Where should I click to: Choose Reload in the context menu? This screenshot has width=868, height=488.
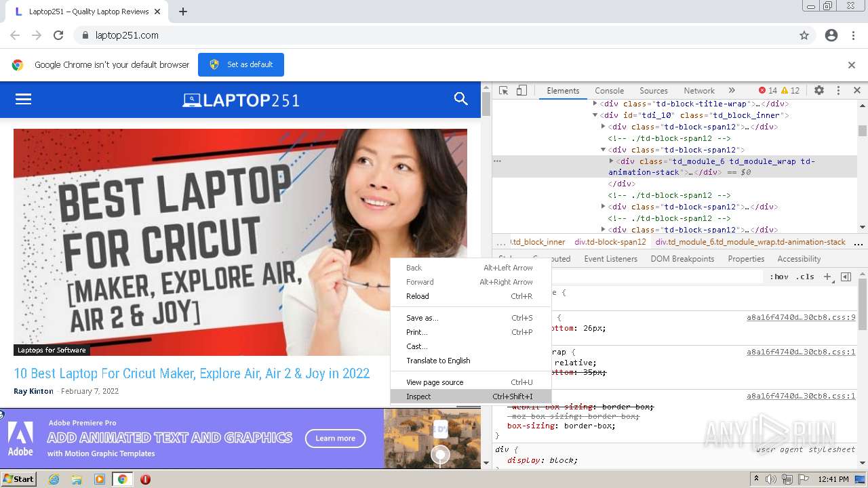[x=471, y=296]
